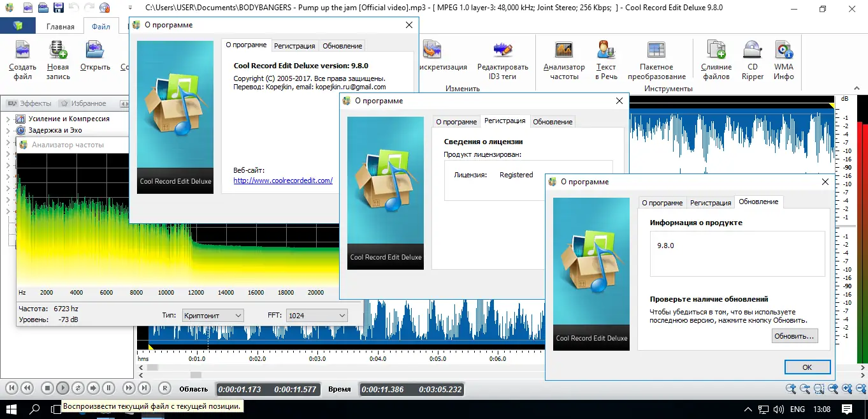Click the CD burn icon in quick access bar
The image size is (868, 419).
click(x=104, y=8)
